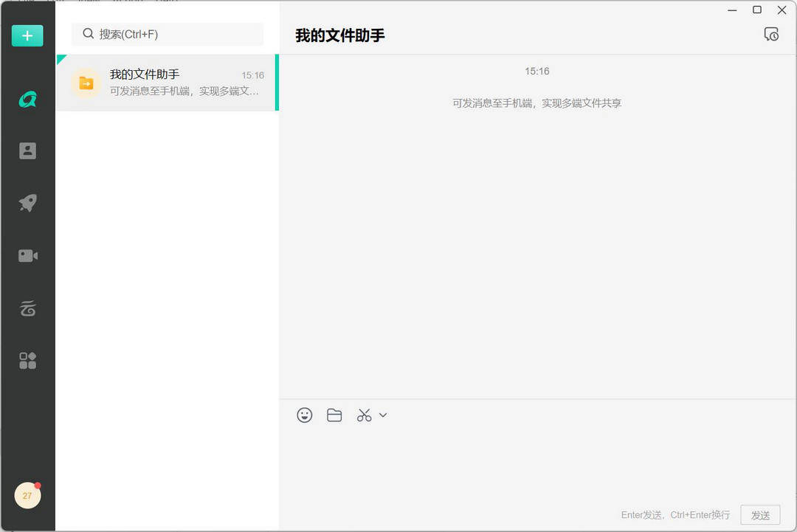Select the 我的文件助手 conversation

click(167, 83)
